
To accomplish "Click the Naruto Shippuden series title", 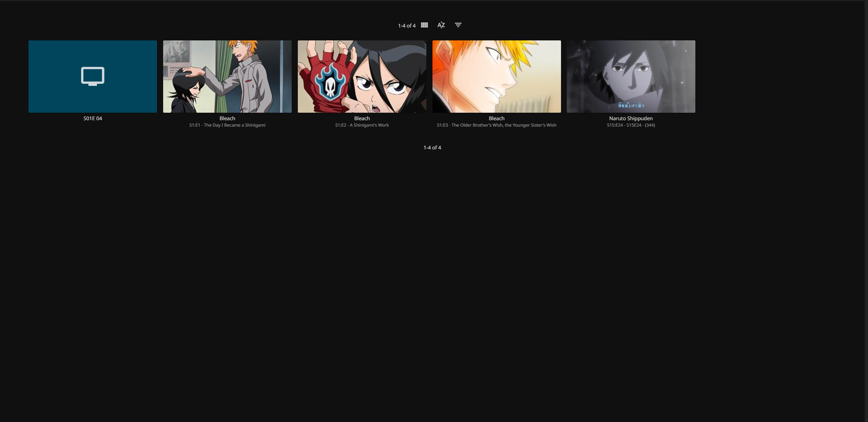I will click(631, 118).
